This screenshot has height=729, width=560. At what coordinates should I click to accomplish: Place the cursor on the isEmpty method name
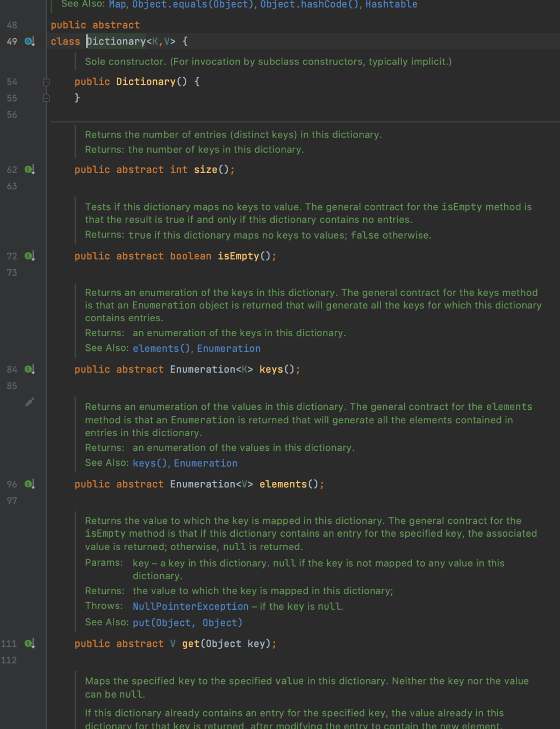pos(238,256)
